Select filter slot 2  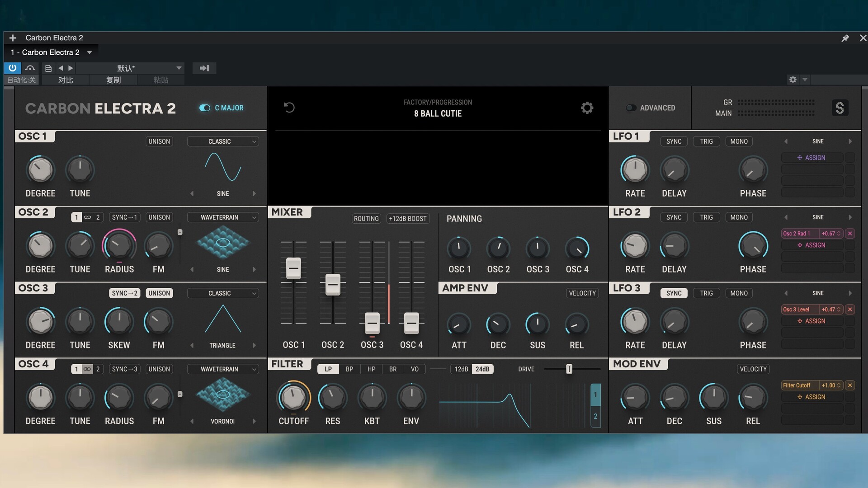click(x=595, y=417)
